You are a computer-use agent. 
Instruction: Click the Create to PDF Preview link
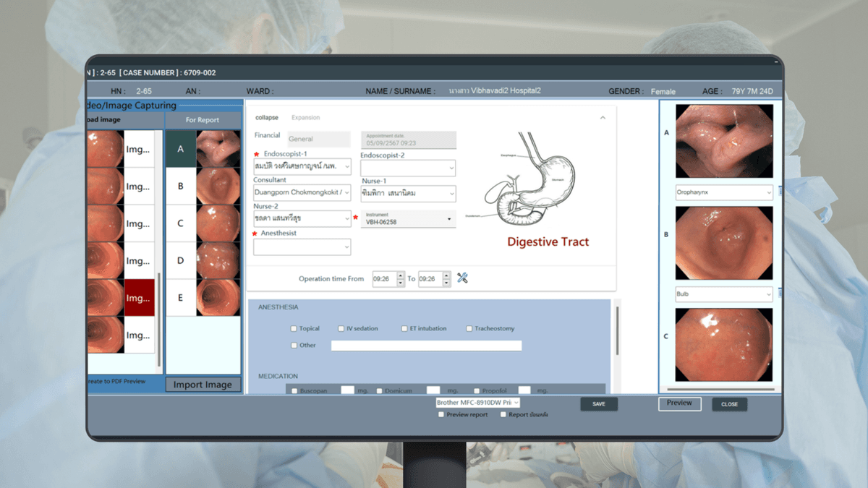coord(116,381)
